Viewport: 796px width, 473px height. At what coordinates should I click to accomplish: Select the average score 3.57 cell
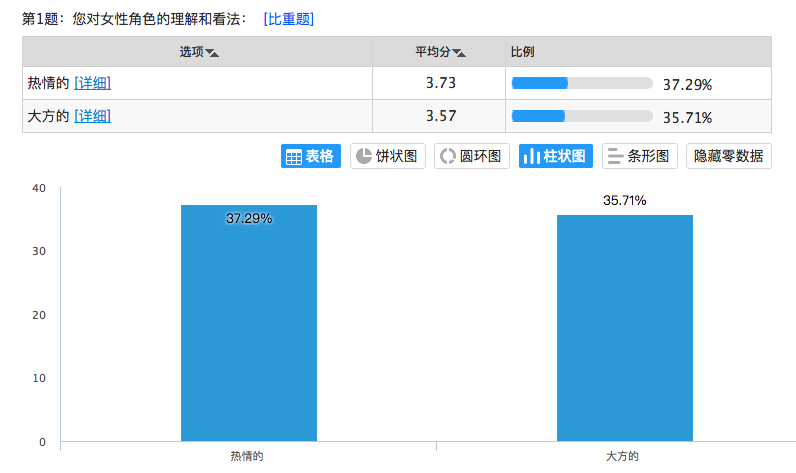439,116
